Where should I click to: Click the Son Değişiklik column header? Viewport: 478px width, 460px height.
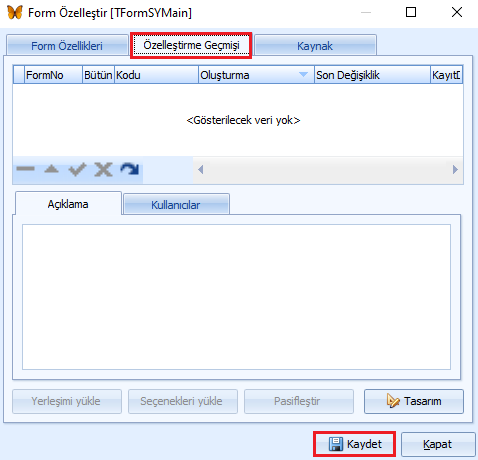pyautogui.click(x=372, y=75)
